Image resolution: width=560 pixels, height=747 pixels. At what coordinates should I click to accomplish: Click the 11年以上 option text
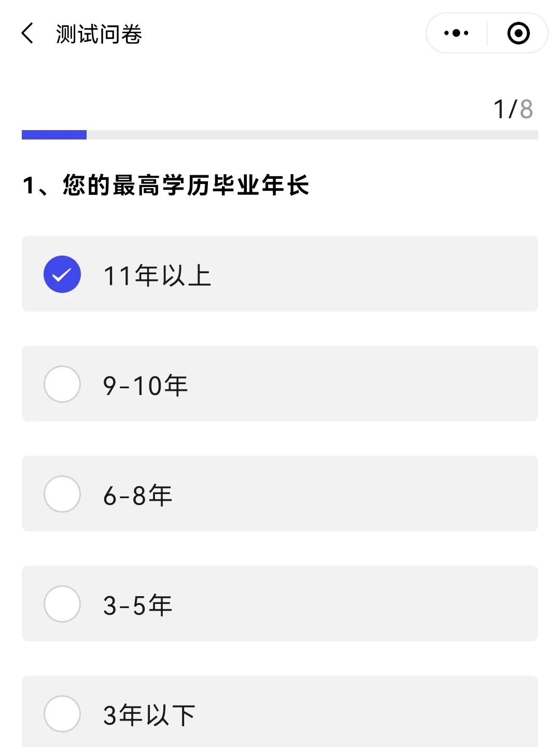(158, 275)
